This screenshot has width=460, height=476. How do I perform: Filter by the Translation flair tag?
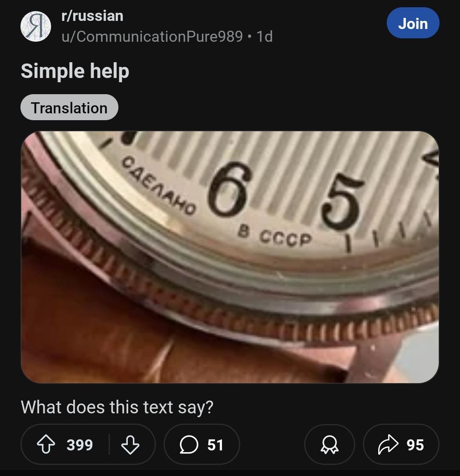click(x=69, y=107)
